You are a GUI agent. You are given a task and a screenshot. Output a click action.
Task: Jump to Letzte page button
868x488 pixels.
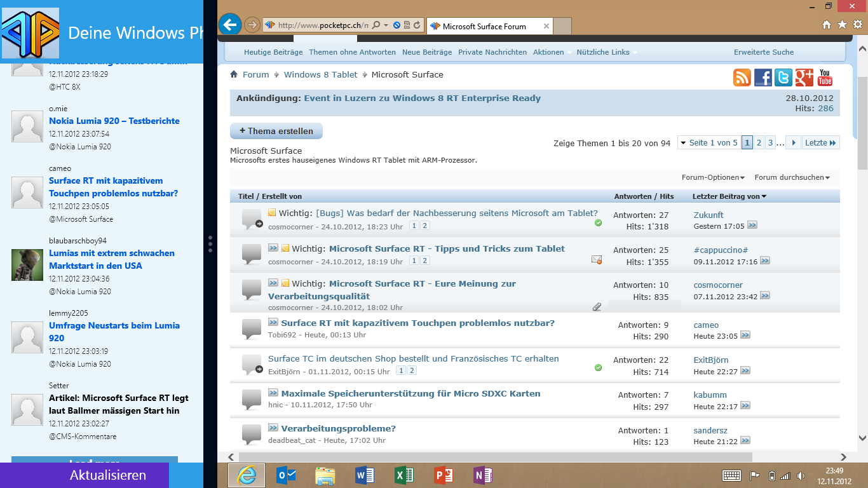[820, 143]
